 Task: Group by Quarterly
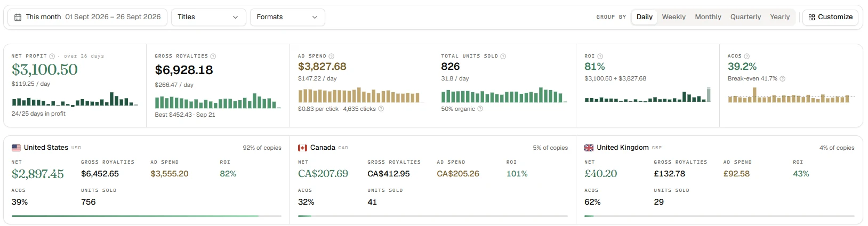[x=745, y=17]
